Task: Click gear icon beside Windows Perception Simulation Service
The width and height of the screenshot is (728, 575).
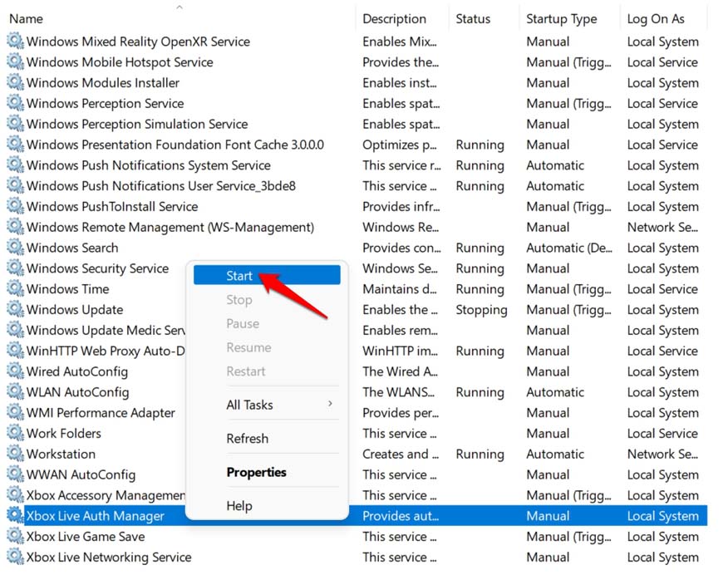Action: (x=15, y=124)
